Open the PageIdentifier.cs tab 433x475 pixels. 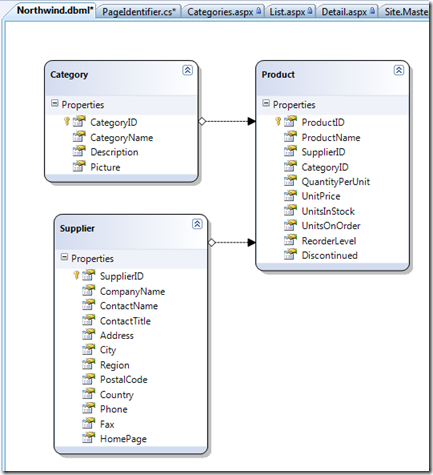[139, 12]
